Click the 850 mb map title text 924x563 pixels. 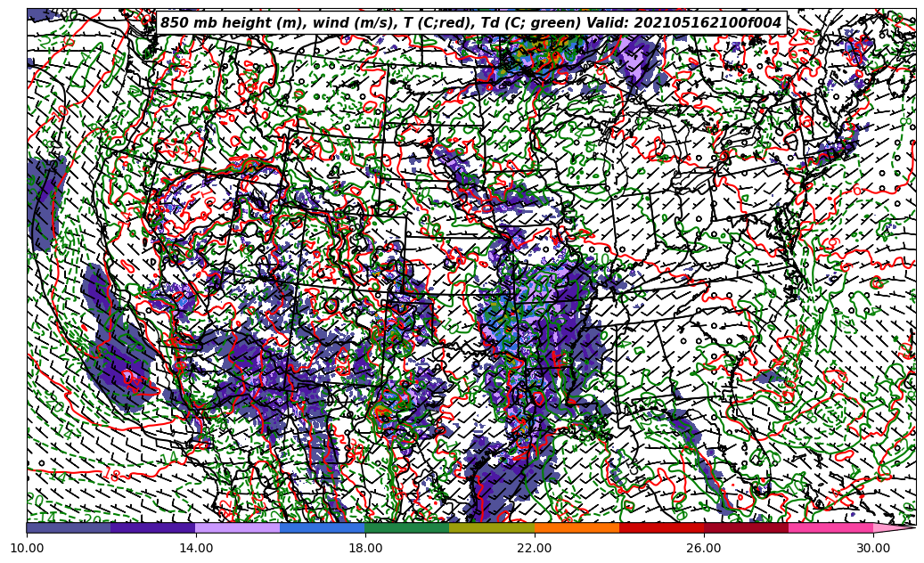(x=470, y=23)
